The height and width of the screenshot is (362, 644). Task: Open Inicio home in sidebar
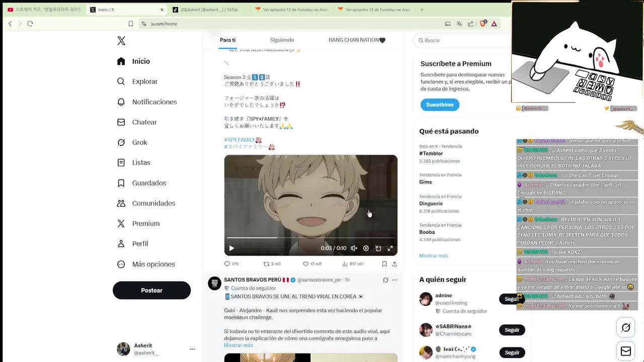pyautogui.click(x=133, y=61)
